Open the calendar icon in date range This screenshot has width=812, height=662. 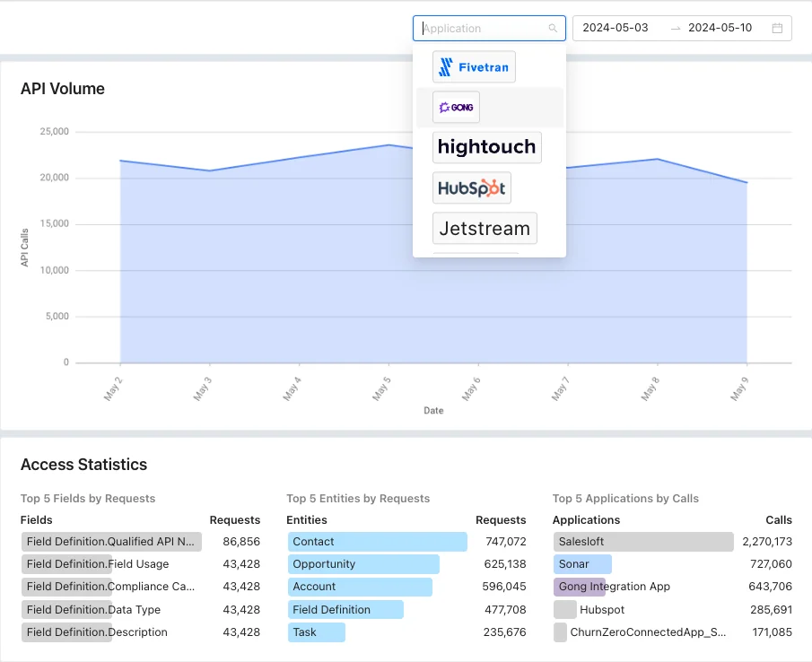777,28
